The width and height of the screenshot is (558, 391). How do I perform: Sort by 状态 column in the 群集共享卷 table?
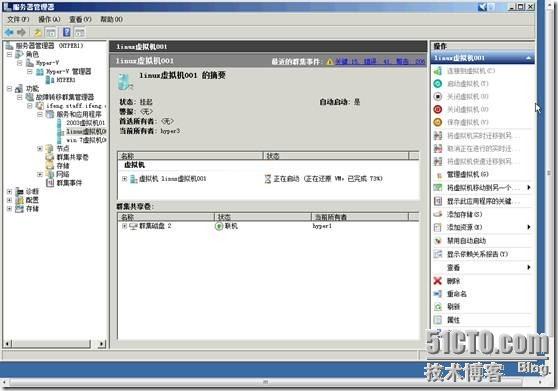263,217
